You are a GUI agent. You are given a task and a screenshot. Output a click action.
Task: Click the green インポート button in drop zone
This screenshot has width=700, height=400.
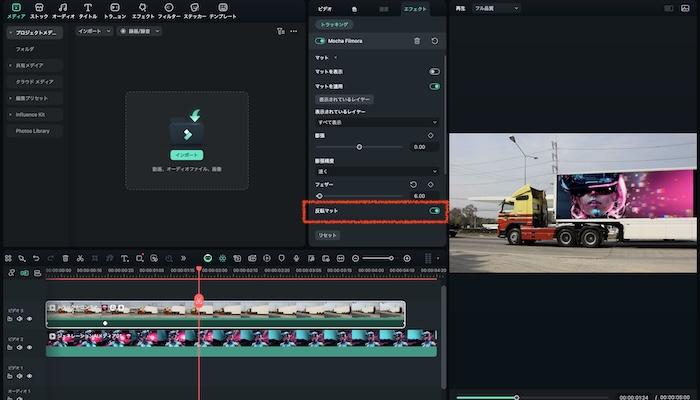click(186, 155)
